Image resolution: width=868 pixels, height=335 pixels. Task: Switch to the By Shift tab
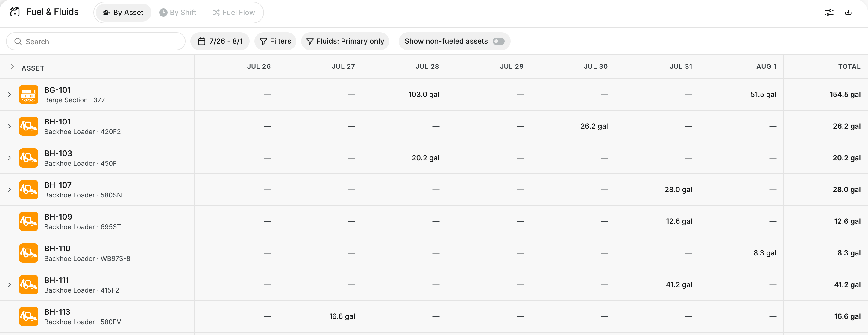[177, 13]
